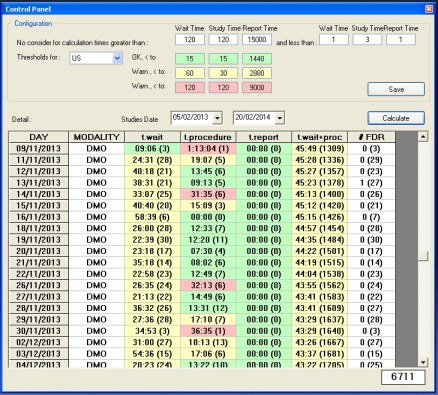Click the green OK study threshold 15

tap(223, 59)
